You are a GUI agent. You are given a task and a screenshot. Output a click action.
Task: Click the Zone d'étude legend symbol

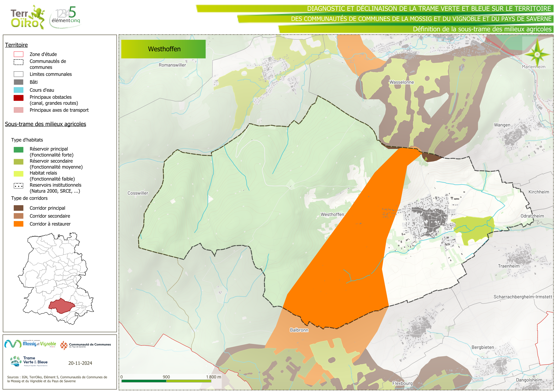pyautogui.click(x=19, y=54)
